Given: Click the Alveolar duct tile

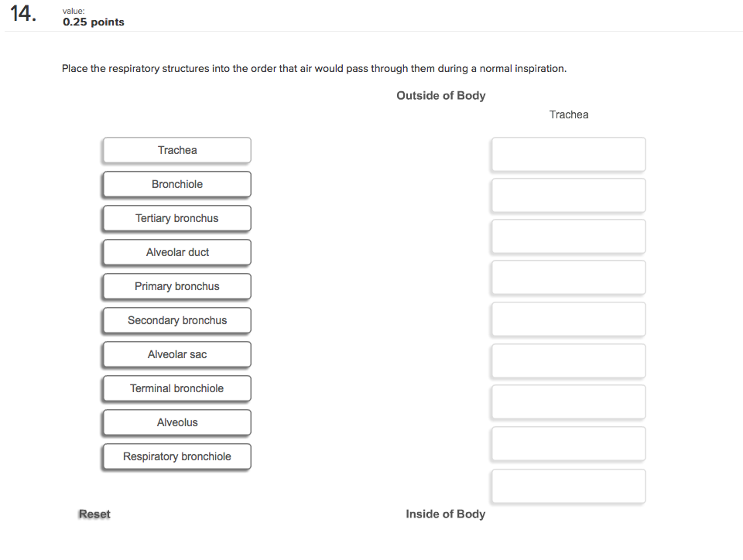Looking at the screenshot, I should coord(176,252).
